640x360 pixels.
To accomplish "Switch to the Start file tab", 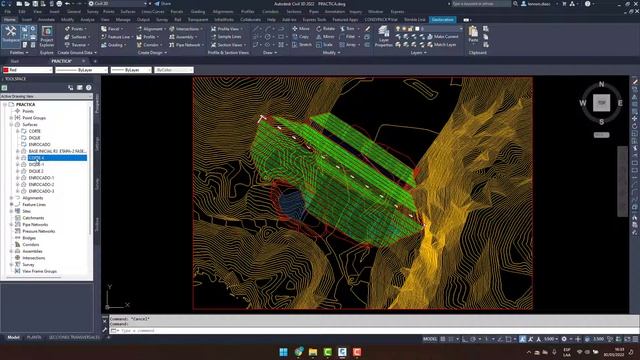I will [x=14, y=61].
